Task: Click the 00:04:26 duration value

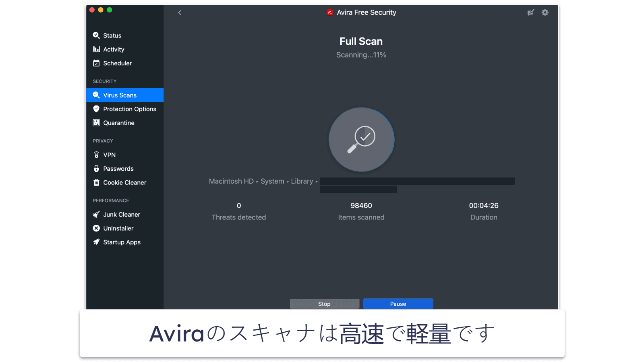Action: pos(484,206)
